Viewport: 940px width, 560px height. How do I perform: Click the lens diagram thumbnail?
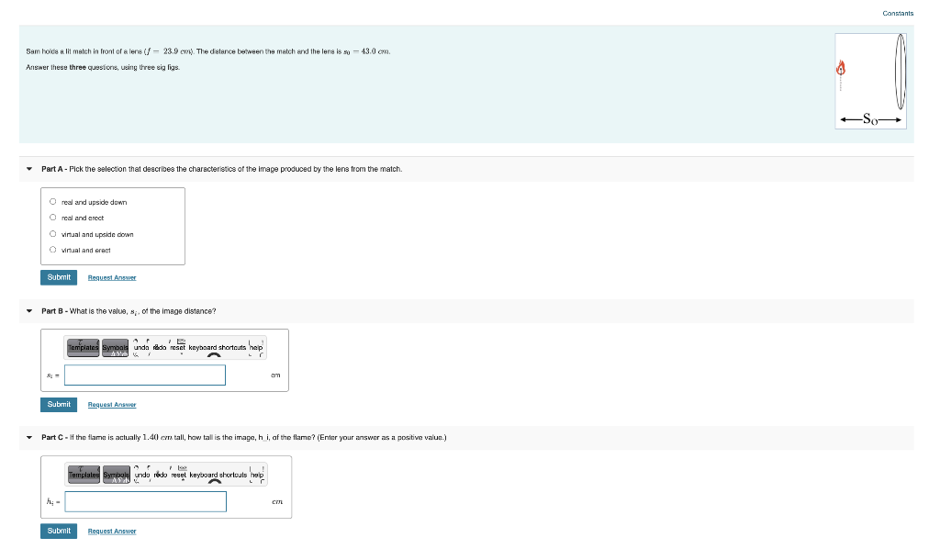tap(869, 80)
